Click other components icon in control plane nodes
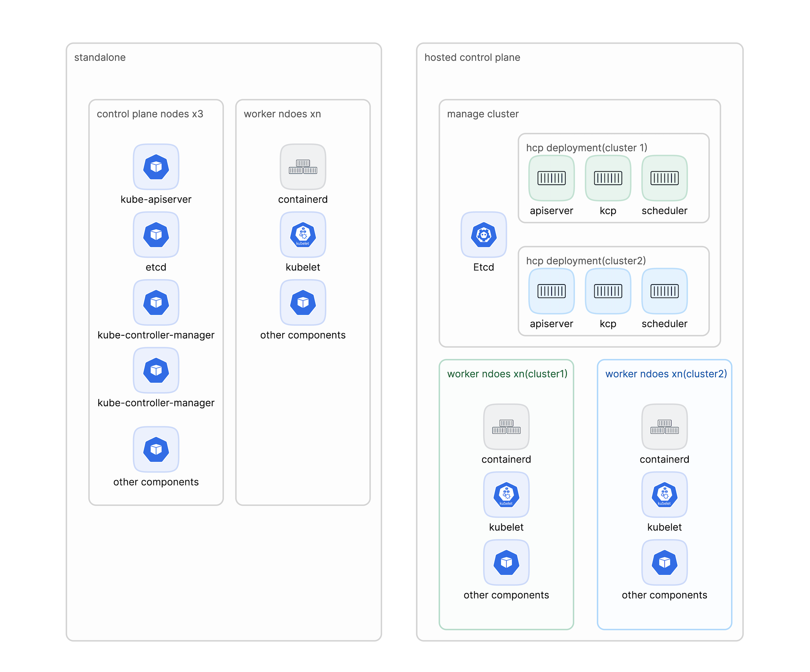This screenshot has width=810, height=672. [156, 450]
